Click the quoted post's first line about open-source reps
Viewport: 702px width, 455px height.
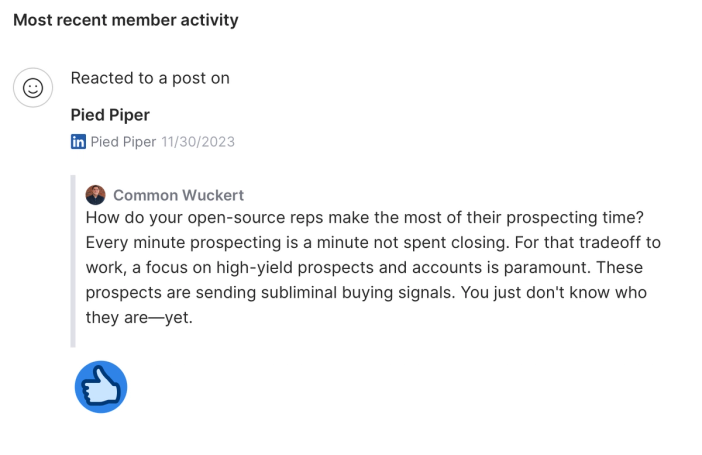coord(364,218)
